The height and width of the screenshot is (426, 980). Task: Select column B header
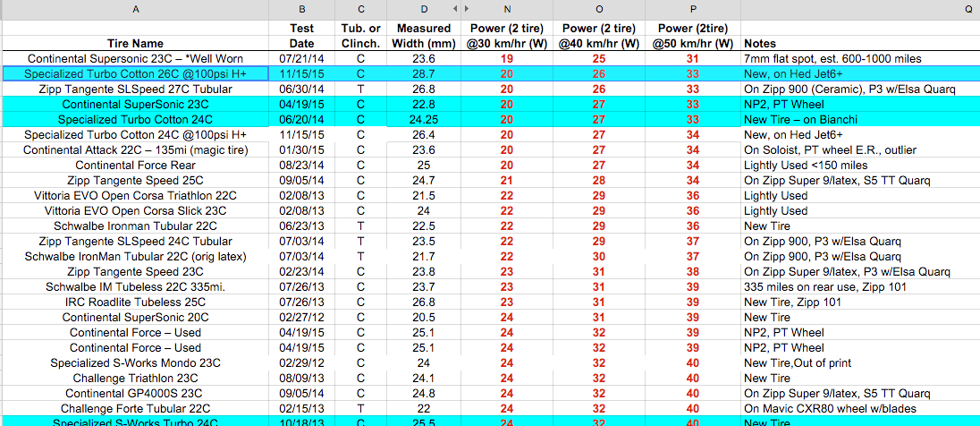pos(302,9)
